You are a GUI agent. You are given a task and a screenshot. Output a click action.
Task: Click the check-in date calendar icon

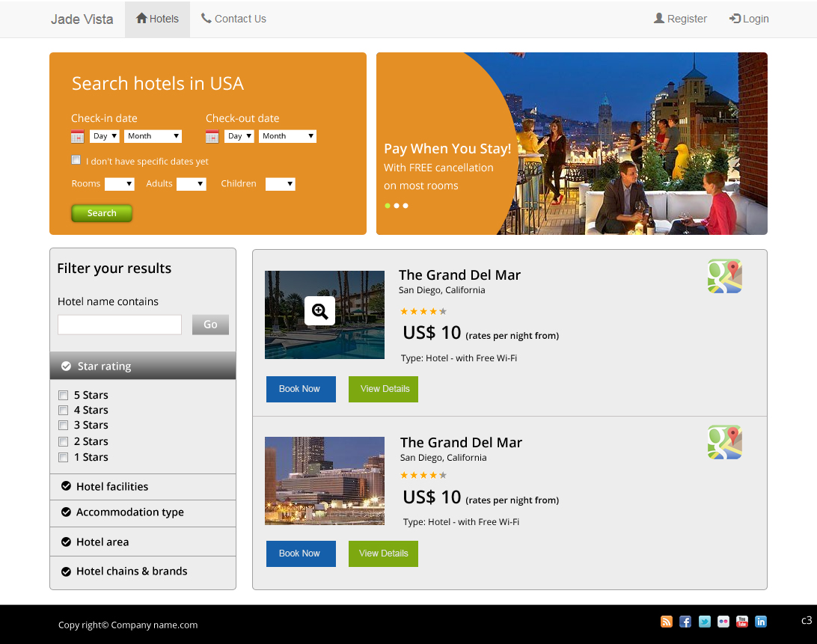(x=77, y=137)
